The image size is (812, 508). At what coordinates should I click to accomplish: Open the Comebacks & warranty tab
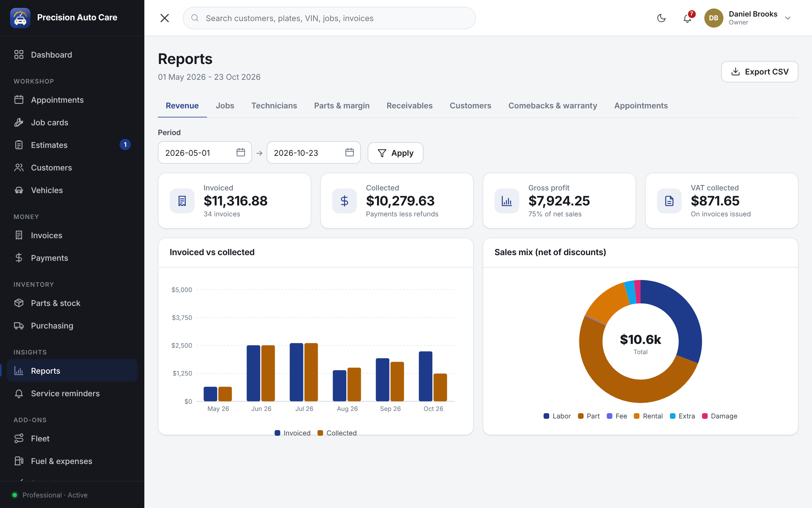coord(553,106)
